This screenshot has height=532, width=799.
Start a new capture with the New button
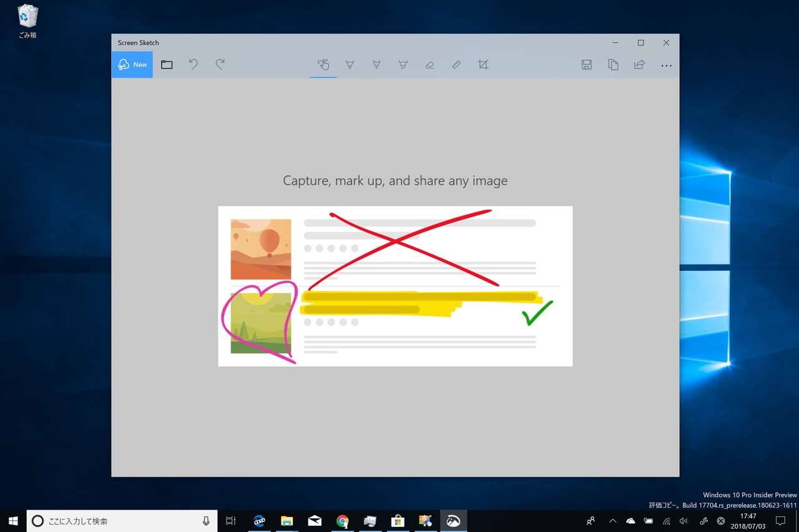(132, 64)
